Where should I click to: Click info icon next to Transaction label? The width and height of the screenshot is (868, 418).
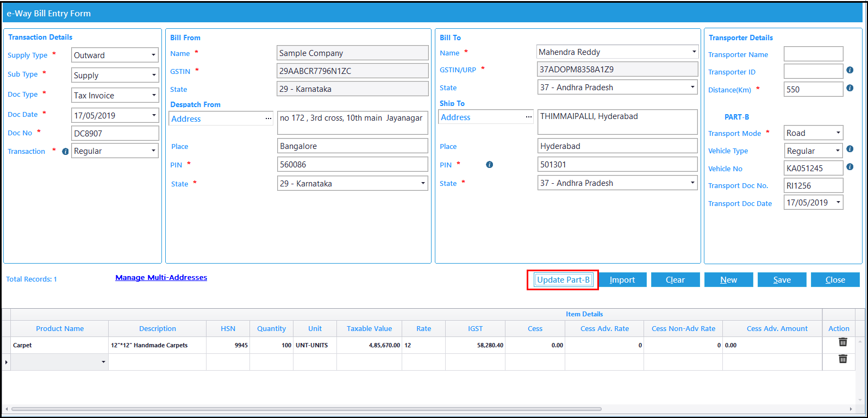pyautogui.click(x=65, y=152)
